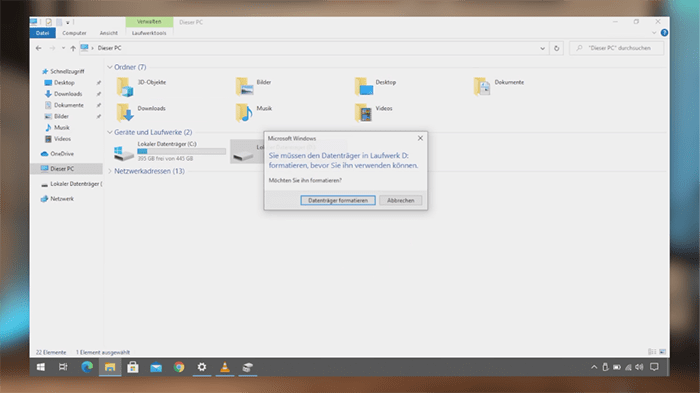
Task: Open the Settings gear on the taskbar
Action: [x=202, y=367]
